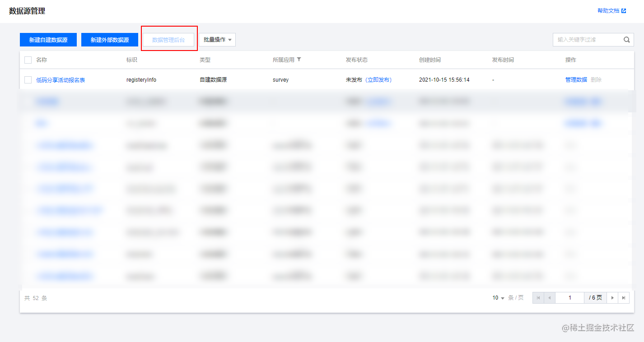Screen dimensions: 644x342
Task: Click the 自建数据源 type cell
Action: [x=213, y=80]
